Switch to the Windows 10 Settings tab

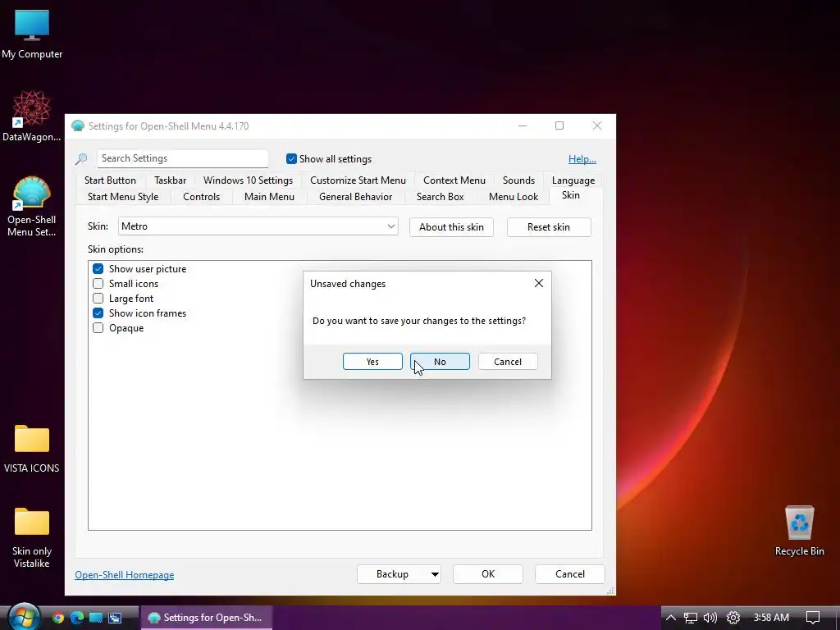(248, 180)
